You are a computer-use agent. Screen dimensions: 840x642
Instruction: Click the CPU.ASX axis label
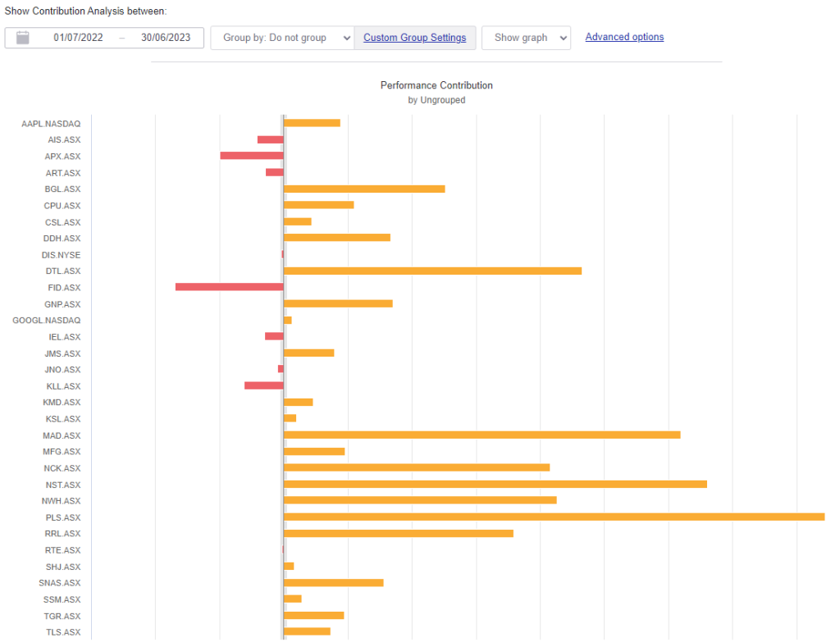tap(62, 206)
